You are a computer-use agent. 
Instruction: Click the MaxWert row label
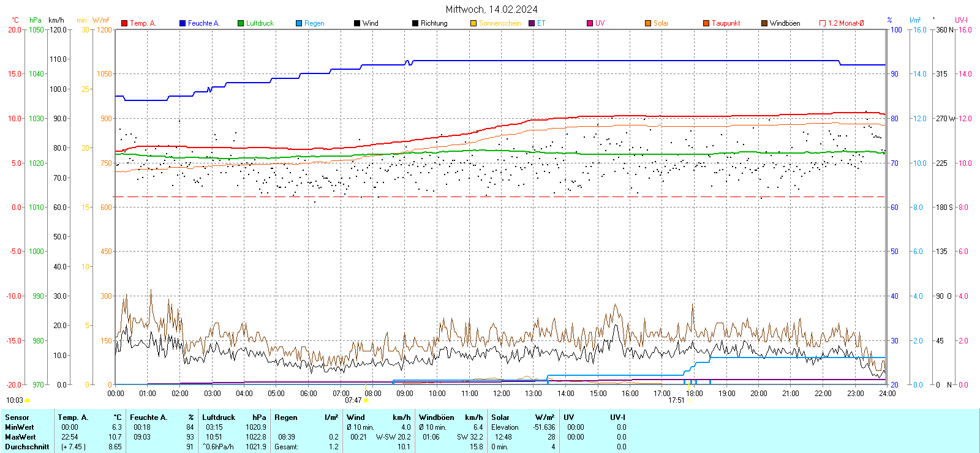coord(20,437)
